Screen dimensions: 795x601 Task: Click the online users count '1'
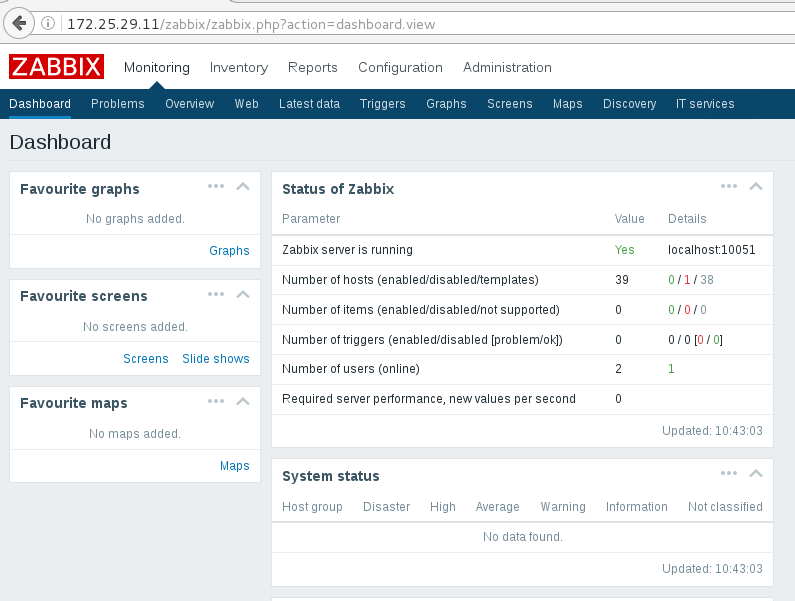point(671,369)
